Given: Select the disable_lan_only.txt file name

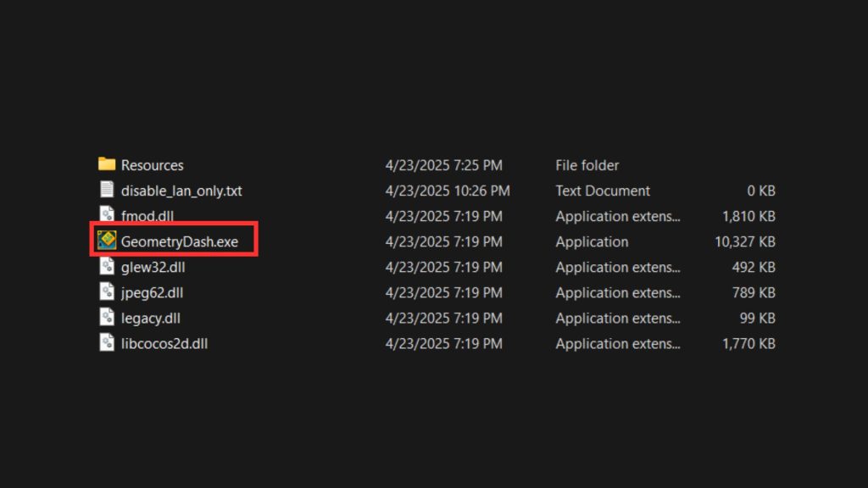Looking at the screenshot, I should [x=181, y=191].
